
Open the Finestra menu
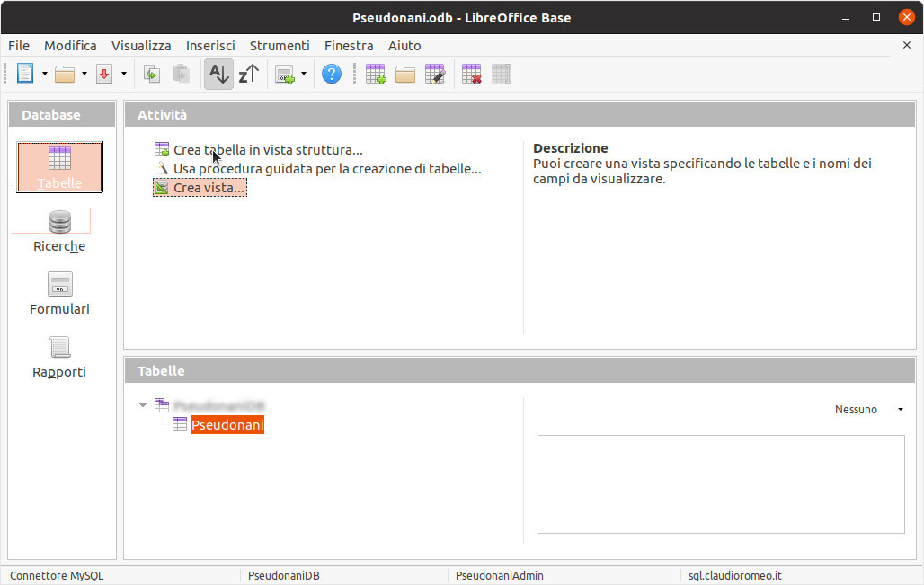[x=349, y=46]
